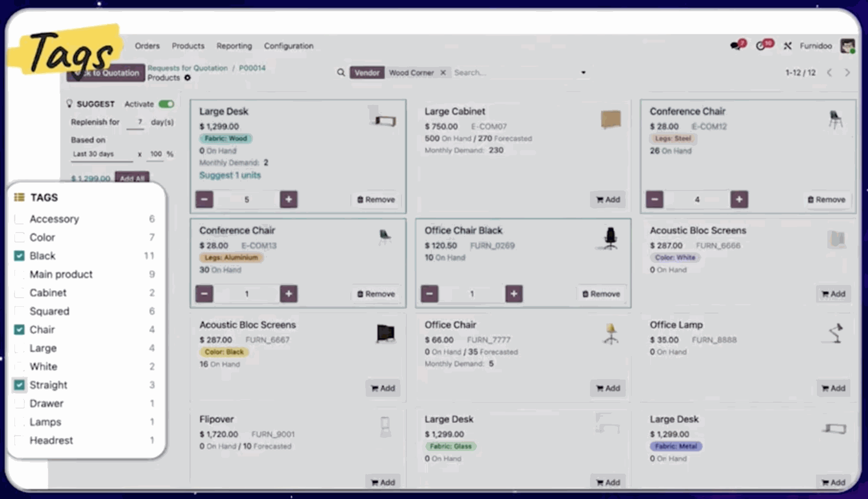Remove the Wood Corner vendor filter
Viewport: 868px width, 499px height.
pyautogui.click(x=443, y=72)
